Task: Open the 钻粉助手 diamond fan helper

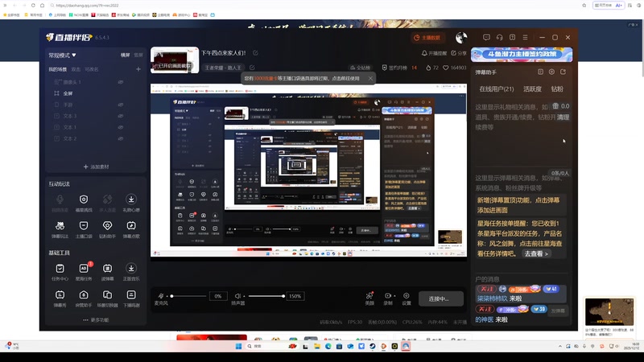Action: (x=107, y=229)
